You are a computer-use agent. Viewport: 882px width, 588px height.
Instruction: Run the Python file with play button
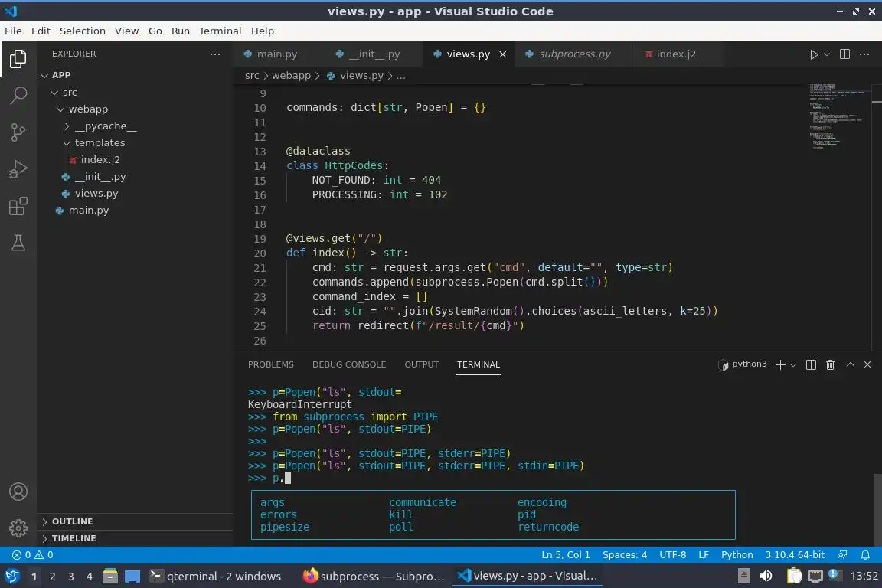[813, 54]
